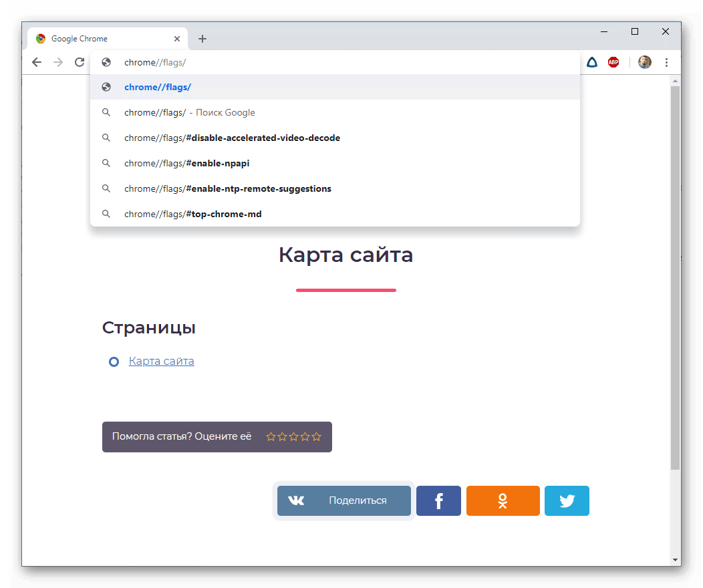Close the Google Chrome tab
703x588 pixels.
pos(177,39)
